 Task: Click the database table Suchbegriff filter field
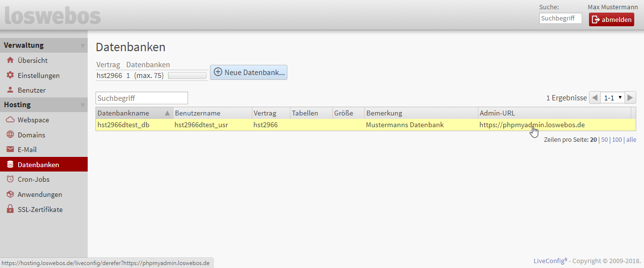tap(141, 98)
